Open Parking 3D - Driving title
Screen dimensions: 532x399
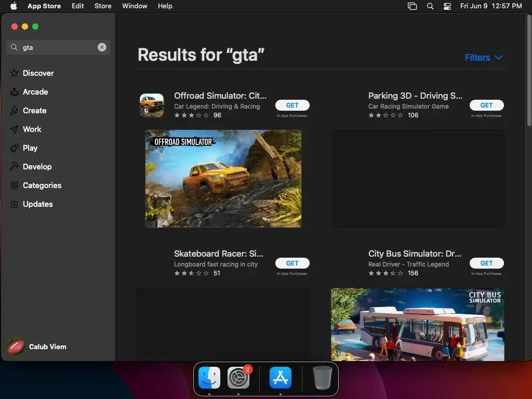[x=415, y=96]
